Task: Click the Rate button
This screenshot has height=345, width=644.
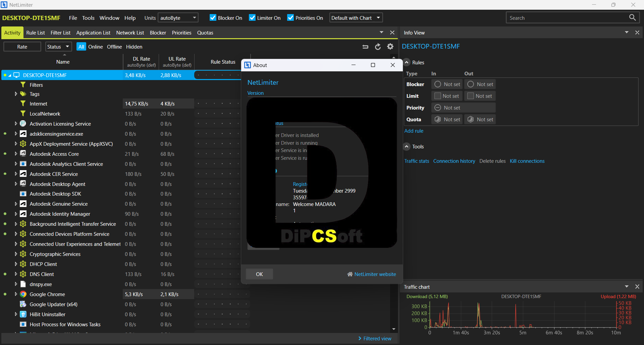Action: pyautogui.click(x=22, y=47)
